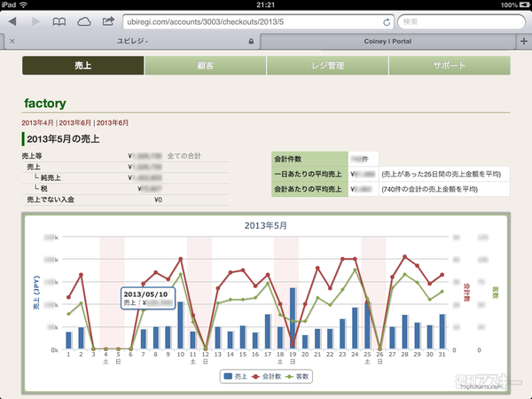Click the x-axis label 15
This screenshot has width=532, height=399.
(x=243, y=354)
